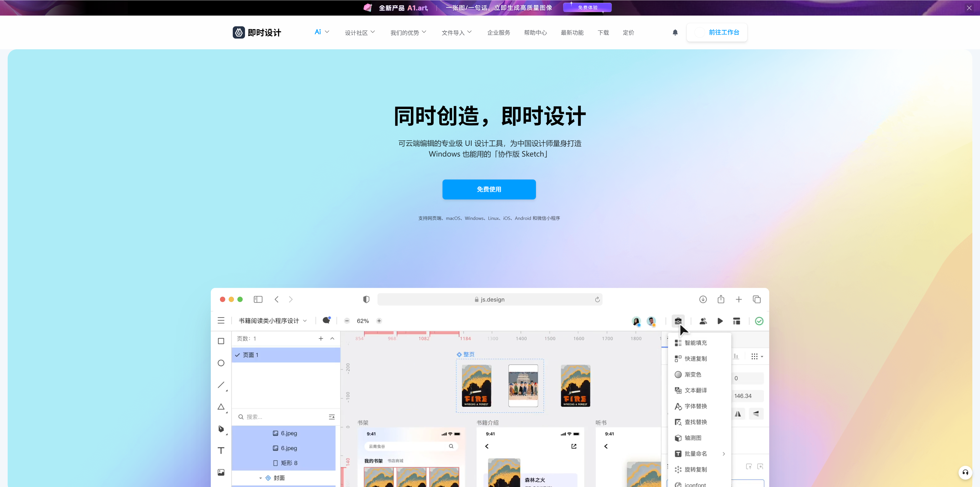The height and width of the screenshot is (487, 980).
Task: Click the green sync status checkmark
Action: pyautogui.click(x=759, y=321)
